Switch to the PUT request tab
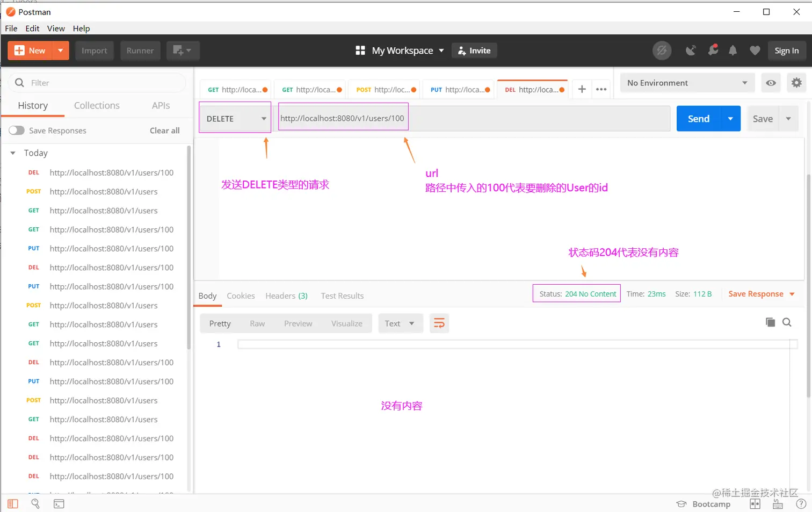The height and width of the screenshot is (512, 812). [459, 90]
